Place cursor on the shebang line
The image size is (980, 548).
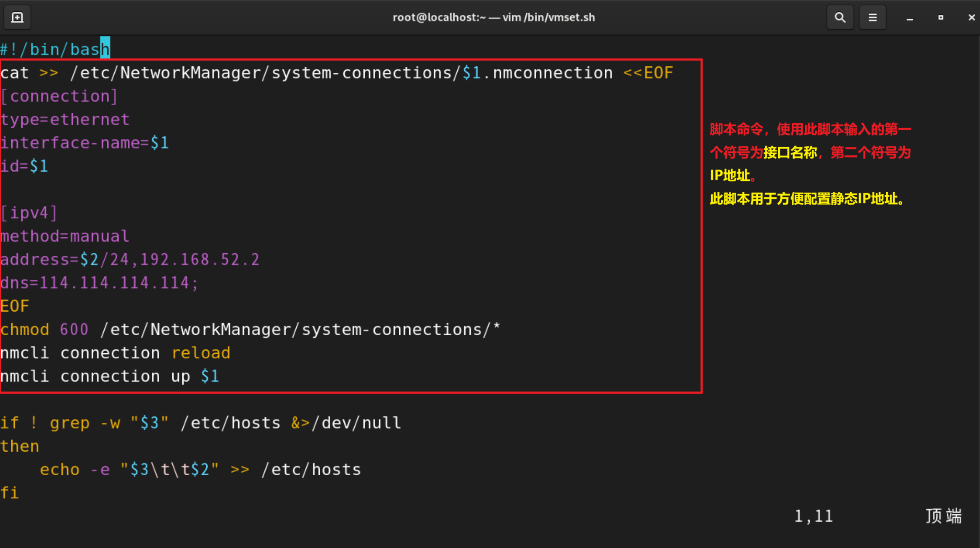(x=55, y=50)
